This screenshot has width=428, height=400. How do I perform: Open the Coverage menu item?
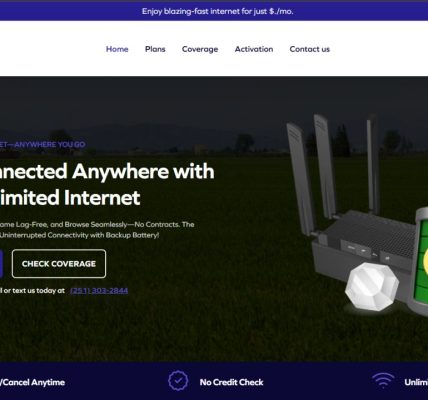(200, 49)
